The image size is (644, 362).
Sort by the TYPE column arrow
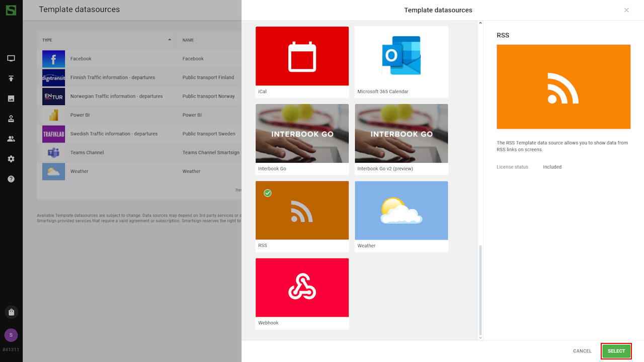tap(170, 40)
